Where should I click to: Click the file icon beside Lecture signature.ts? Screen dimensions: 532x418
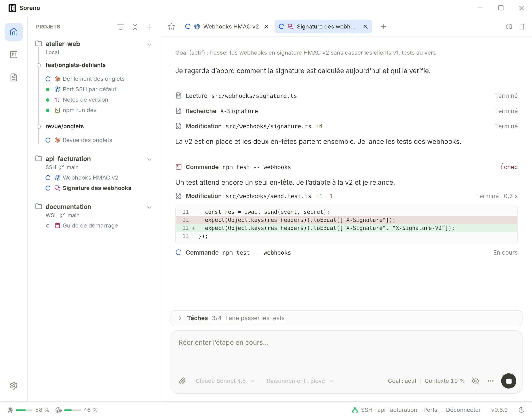pos(179,95)
